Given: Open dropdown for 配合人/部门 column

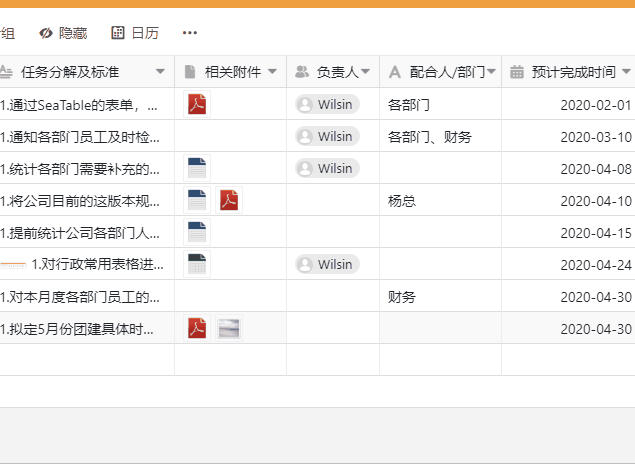Looking at the screenshot, I should click(492, 72).
